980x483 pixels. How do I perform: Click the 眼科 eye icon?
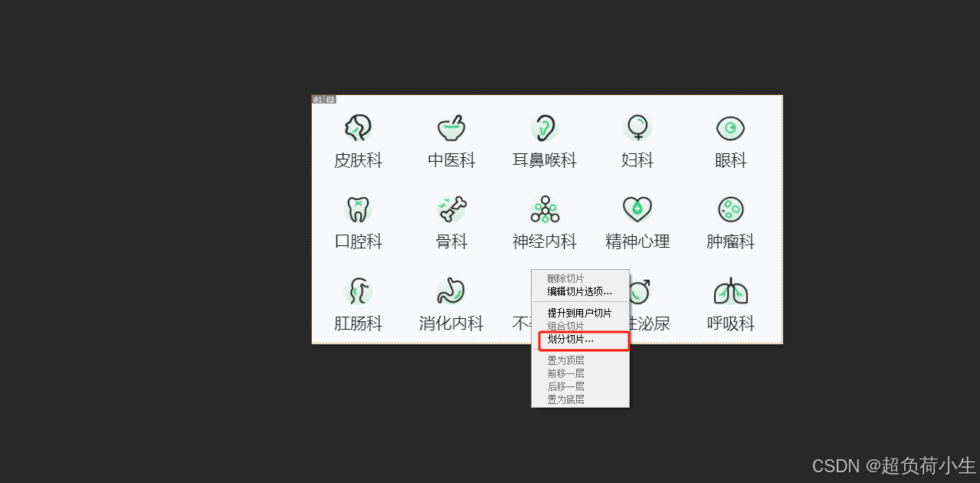730,128
